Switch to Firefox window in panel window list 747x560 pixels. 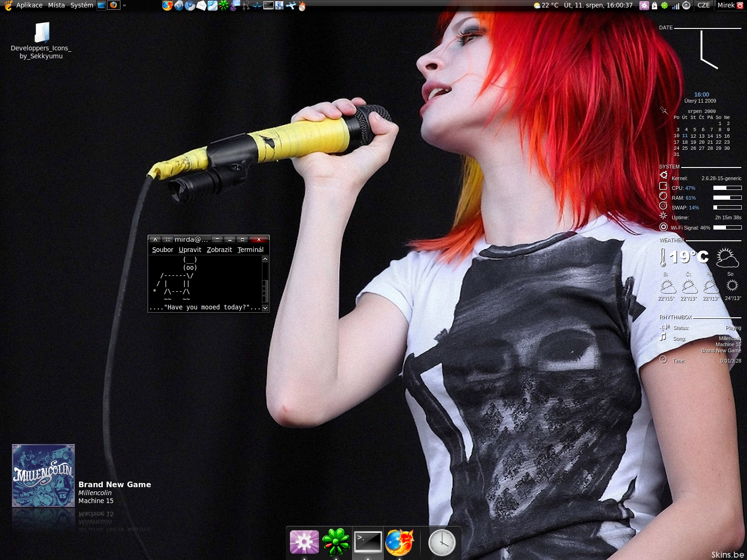(113, 6)
